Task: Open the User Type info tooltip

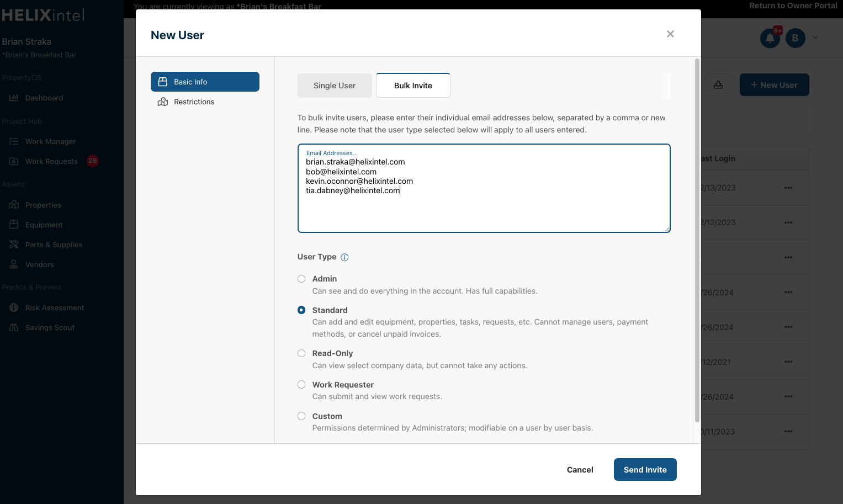Action: 344,257
